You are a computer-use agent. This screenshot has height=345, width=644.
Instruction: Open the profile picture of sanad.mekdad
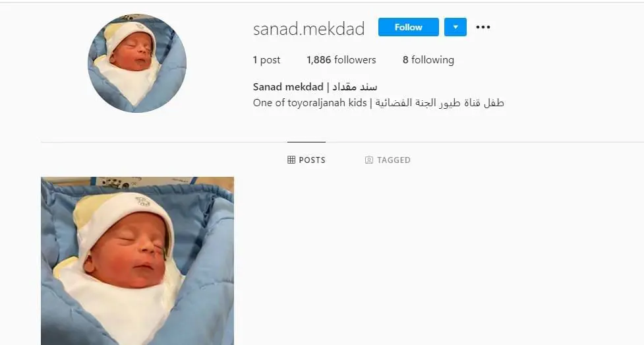[x=137, y=63]
